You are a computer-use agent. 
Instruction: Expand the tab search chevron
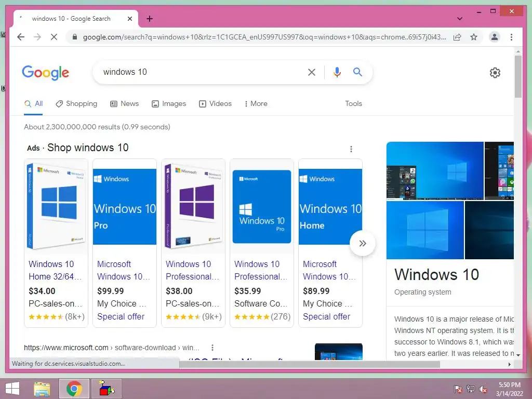(x=460, y=19)
